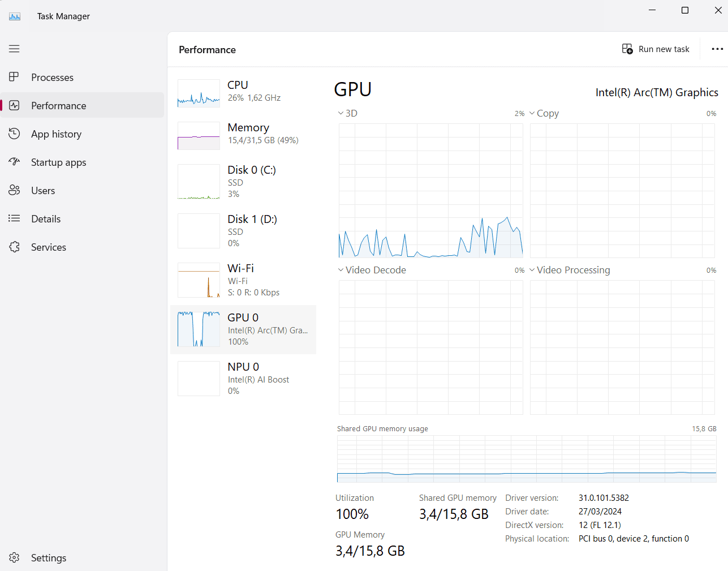Click the Services puzzle icon
This screenshot has width=728, height=571.
point(14,247)
